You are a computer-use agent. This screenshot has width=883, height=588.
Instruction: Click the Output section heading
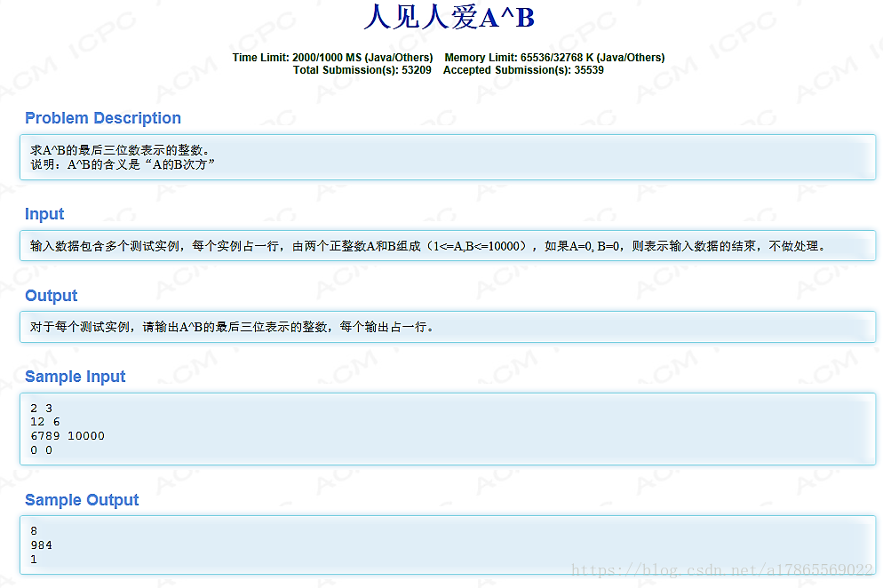pos(52,296)
